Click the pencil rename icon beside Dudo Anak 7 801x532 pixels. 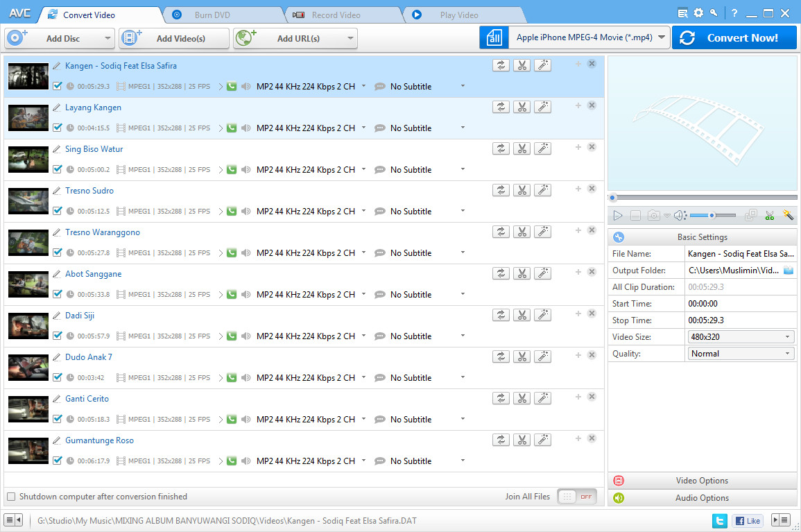[57, 357]
